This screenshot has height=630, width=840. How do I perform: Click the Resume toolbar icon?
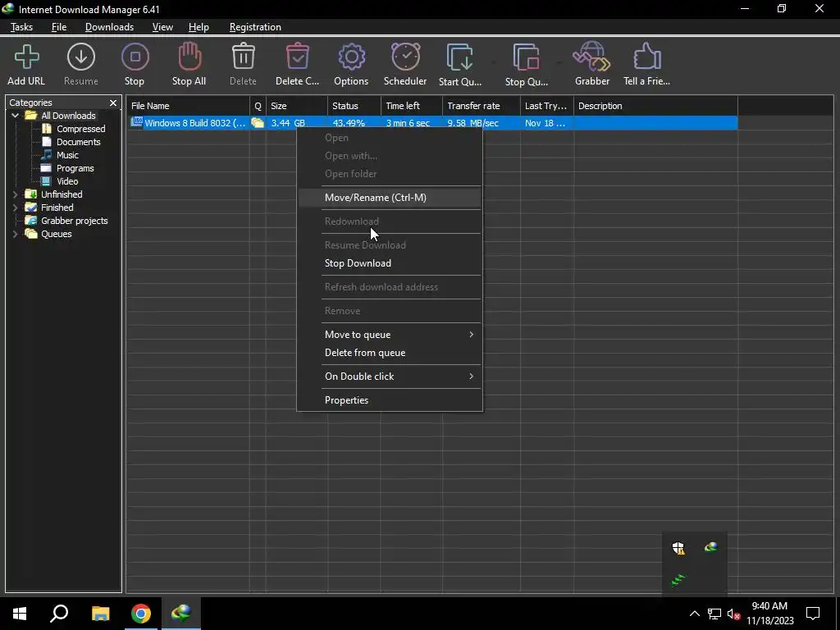click(81, 57)
